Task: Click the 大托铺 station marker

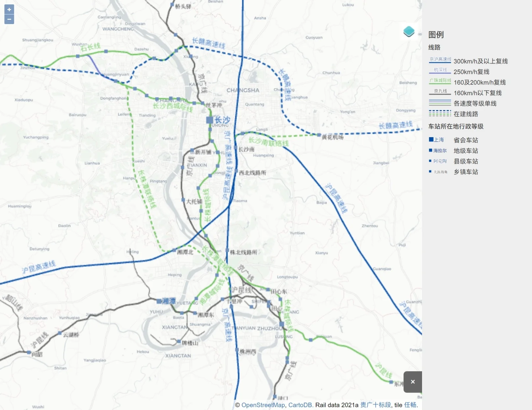Action: click(x=183, y=200)
